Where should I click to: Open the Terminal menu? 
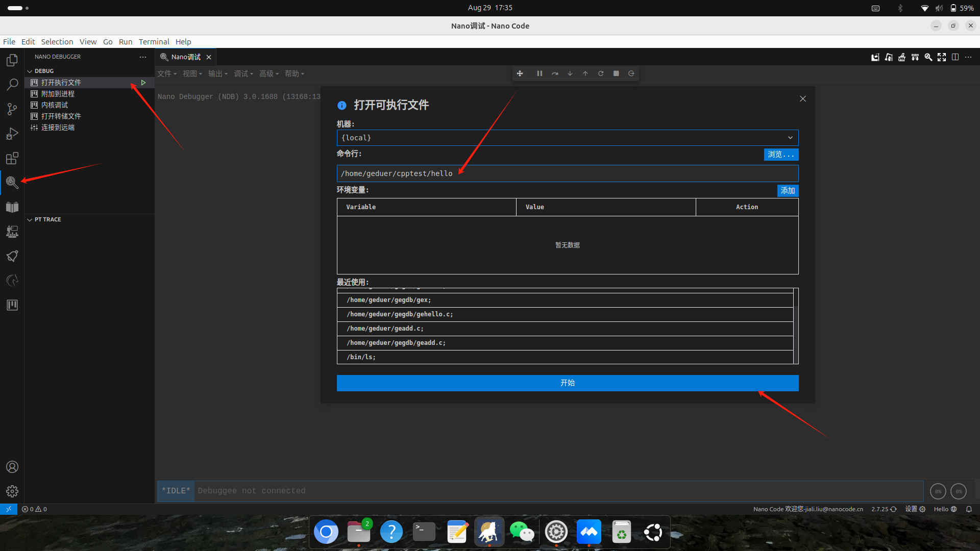pyautogui.click(x=154, y=42)
